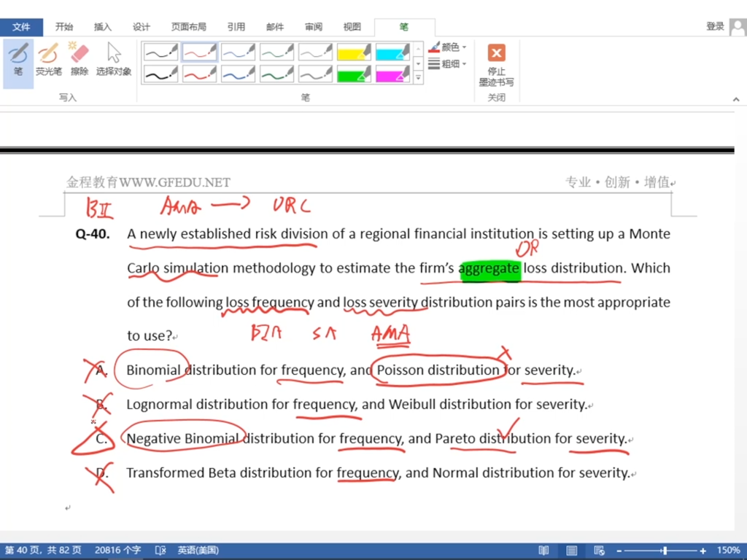747x560 pixels.
Task: Switch to Print Layout view in status bar
Action: [x=571, y=551]
